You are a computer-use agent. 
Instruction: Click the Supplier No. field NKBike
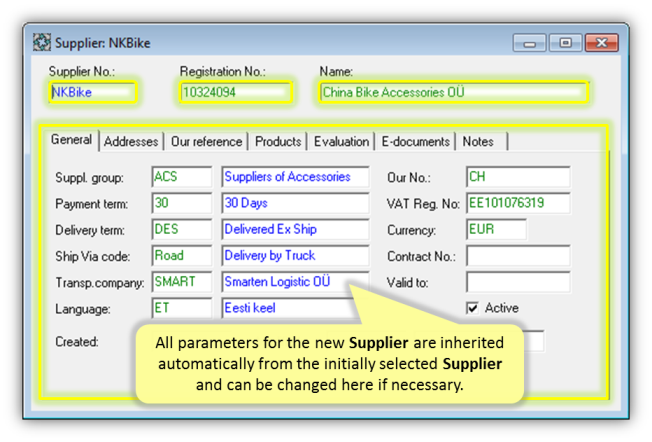93,92
